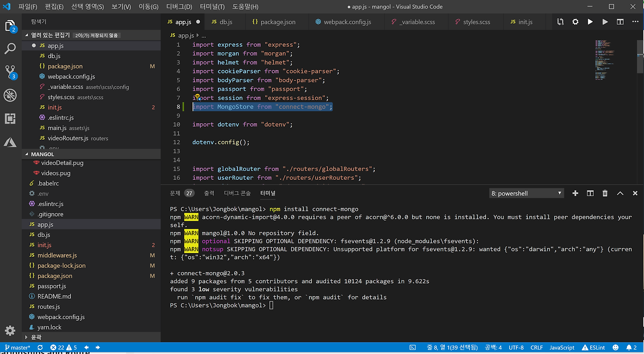Image resolution: width=644 pixels, height=354 pixels.
Task: Open ESLint status in status bar
Action: coord(594,347)
